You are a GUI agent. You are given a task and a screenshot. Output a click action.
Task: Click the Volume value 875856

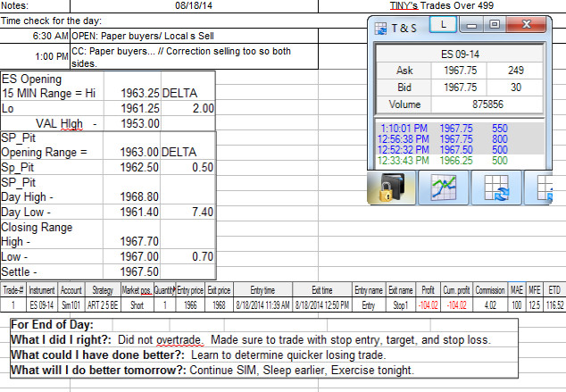pyautogui.click(x=487, y=104)
